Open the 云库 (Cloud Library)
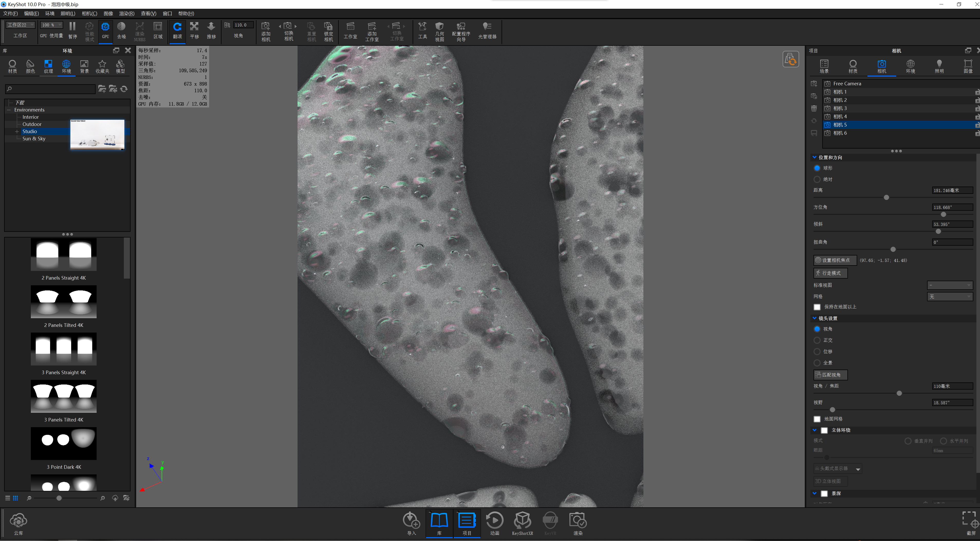Screen dimensions: 980x541 point(18,521)
